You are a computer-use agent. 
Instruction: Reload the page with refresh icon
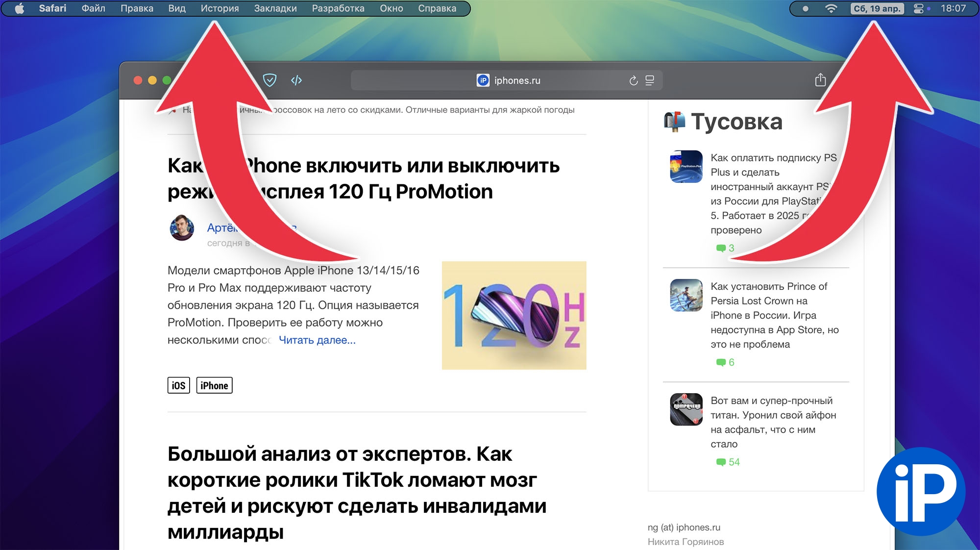[633, 80]
